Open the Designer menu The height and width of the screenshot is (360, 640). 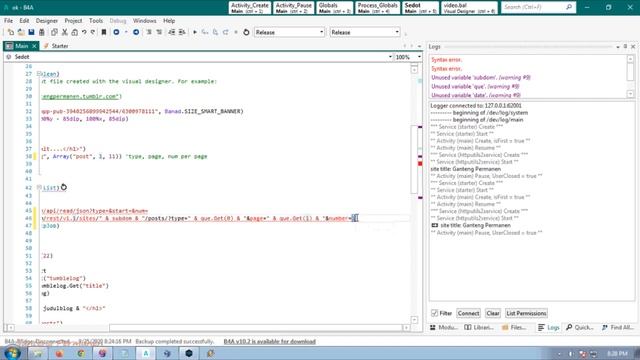tap(47, 20)
